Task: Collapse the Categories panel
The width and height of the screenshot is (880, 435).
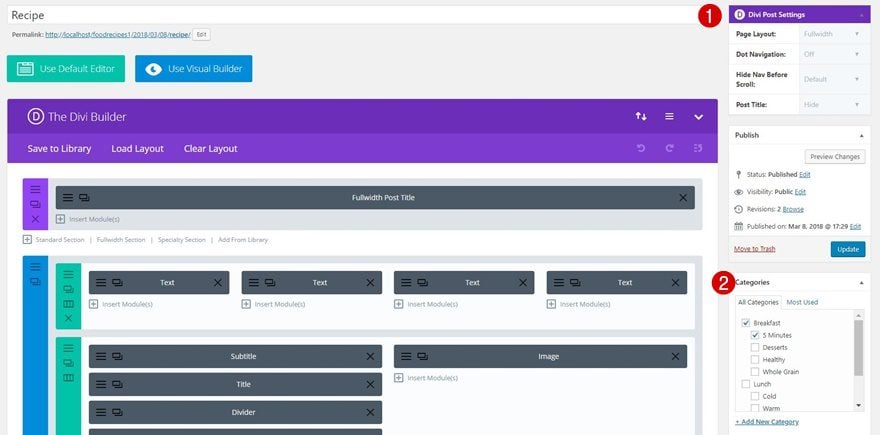Action: [861, 282]
